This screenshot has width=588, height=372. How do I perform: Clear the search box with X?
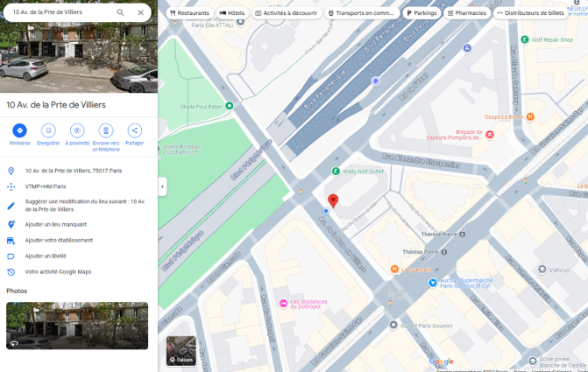[x=140, y=13]
